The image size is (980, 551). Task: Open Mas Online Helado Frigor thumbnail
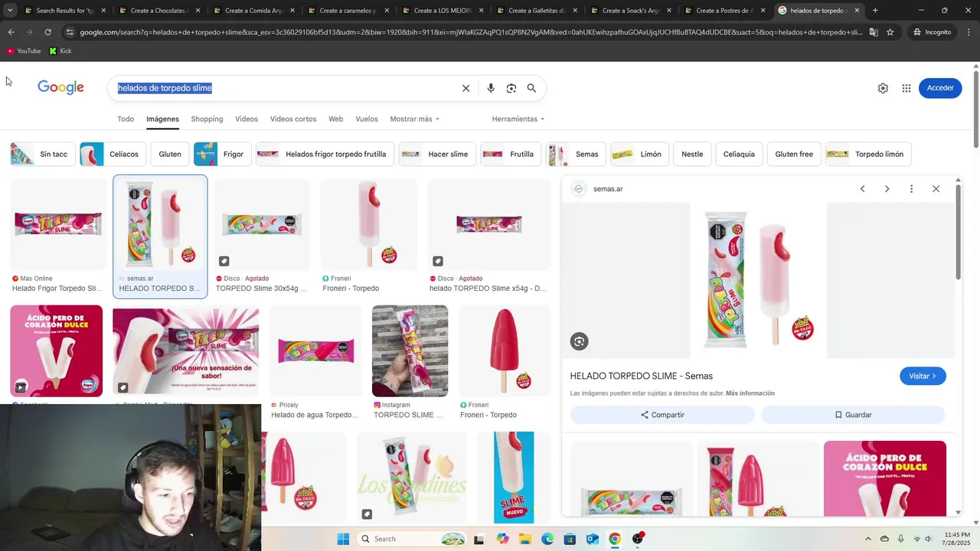coord(58,224)
